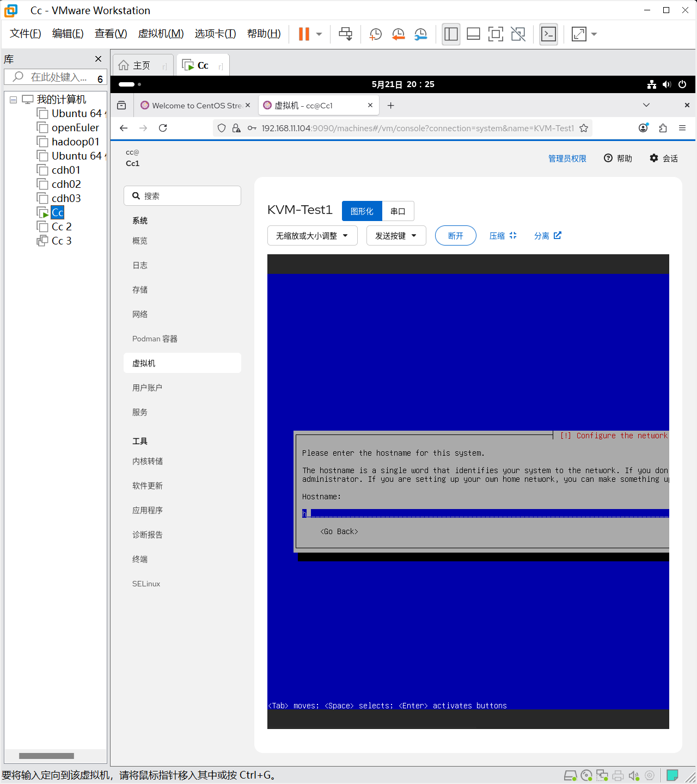Switch to the 主页 home tab
This screenshot has height=784, width=697.
(142, 65)
